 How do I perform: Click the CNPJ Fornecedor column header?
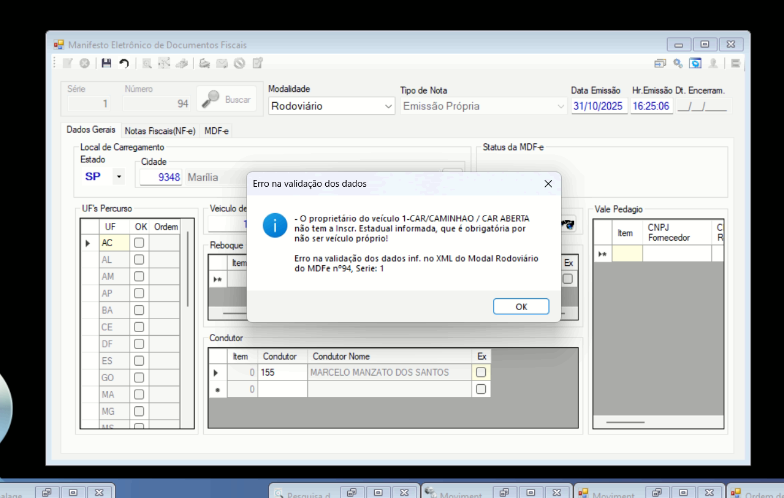(x=677, y=232)
